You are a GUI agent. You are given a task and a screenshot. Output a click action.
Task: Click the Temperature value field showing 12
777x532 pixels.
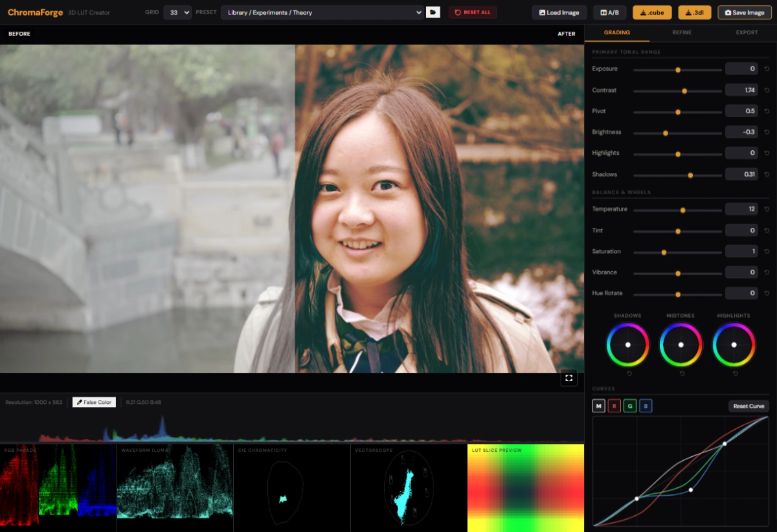(741, 209)
